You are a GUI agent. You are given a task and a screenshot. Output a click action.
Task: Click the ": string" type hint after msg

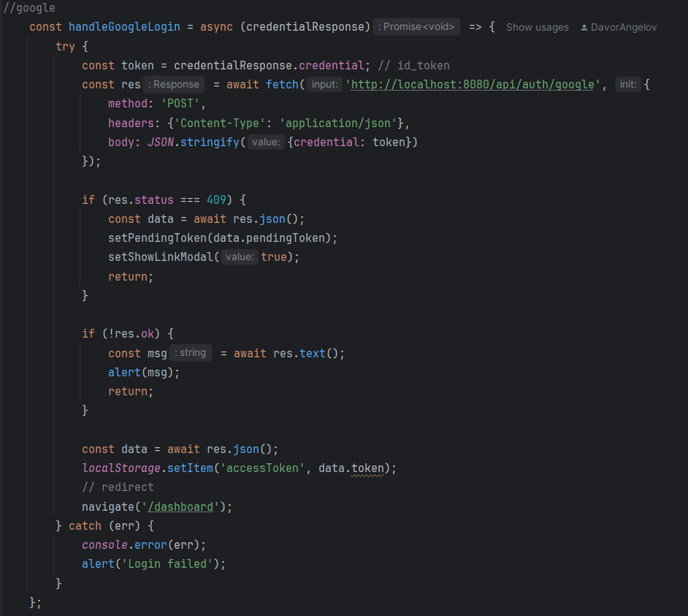tap(191, 353)
